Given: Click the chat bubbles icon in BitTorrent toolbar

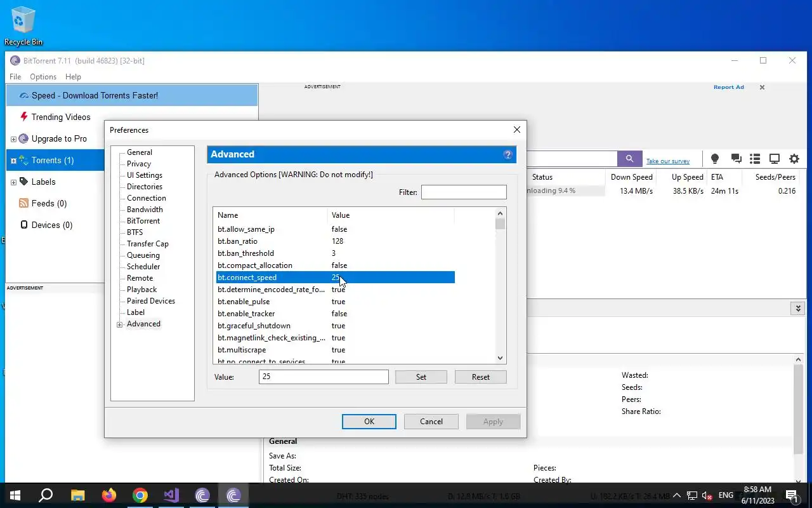Looking at the screenshot, I should coord(736,159).
